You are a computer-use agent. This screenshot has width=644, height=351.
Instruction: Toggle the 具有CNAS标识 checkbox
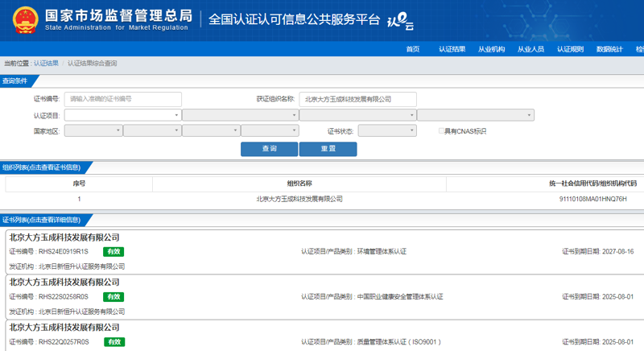point(442,131)
